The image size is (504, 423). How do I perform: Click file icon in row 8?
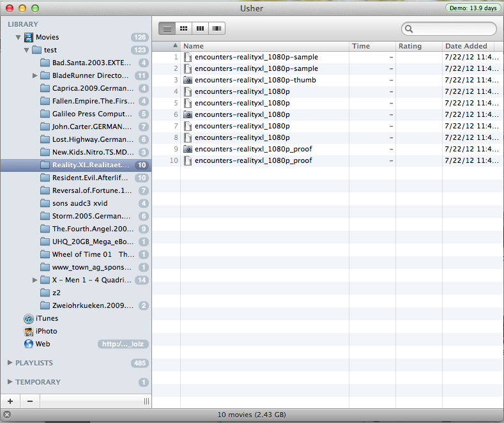[x=188, y=137]
